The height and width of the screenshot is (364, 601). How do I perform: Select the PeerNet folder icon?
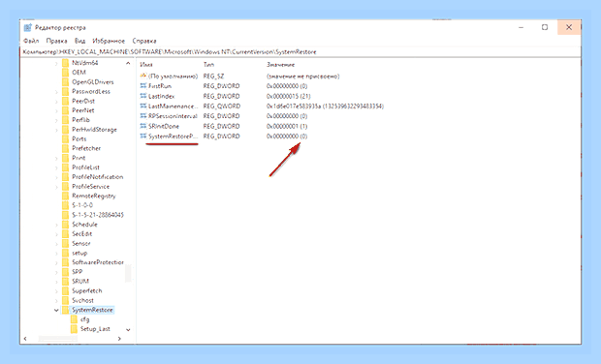tap(65, 110)
